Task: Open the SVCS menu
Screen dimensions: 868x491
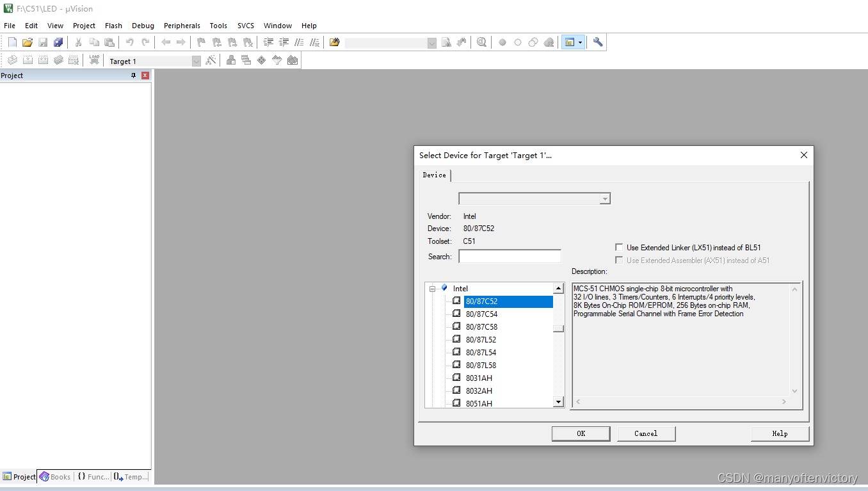Action: tap(246, 26)
